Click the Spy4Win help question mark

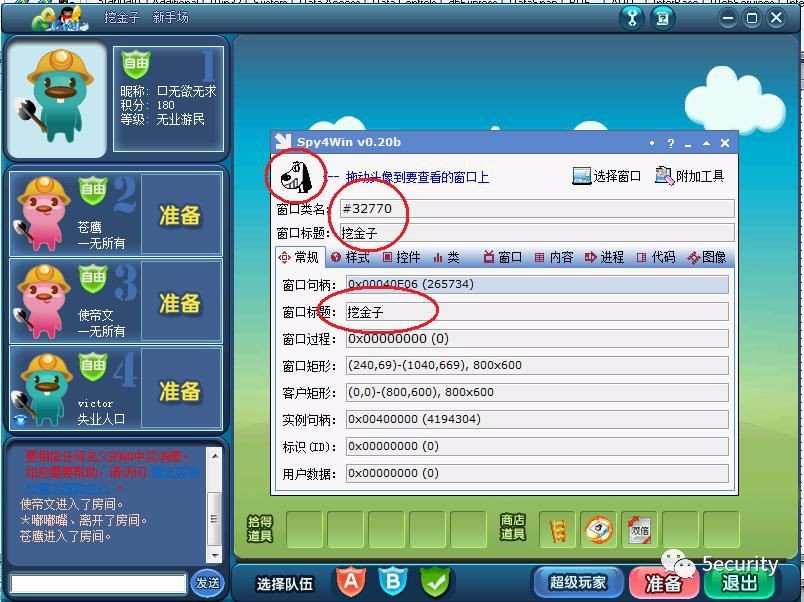pos(671,143)
